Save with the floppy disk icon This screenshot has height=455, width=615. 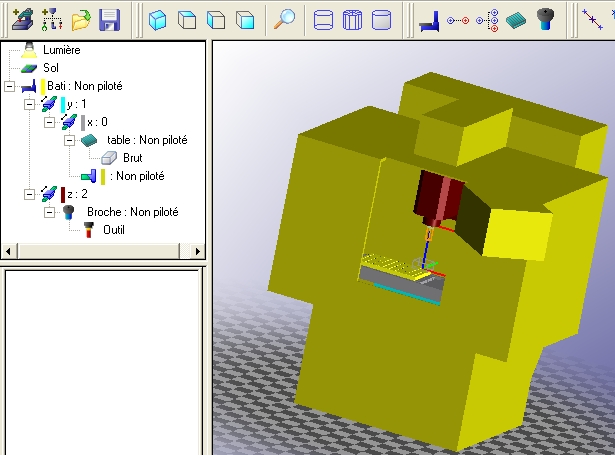pyautogui.click(x=109, y=20)
